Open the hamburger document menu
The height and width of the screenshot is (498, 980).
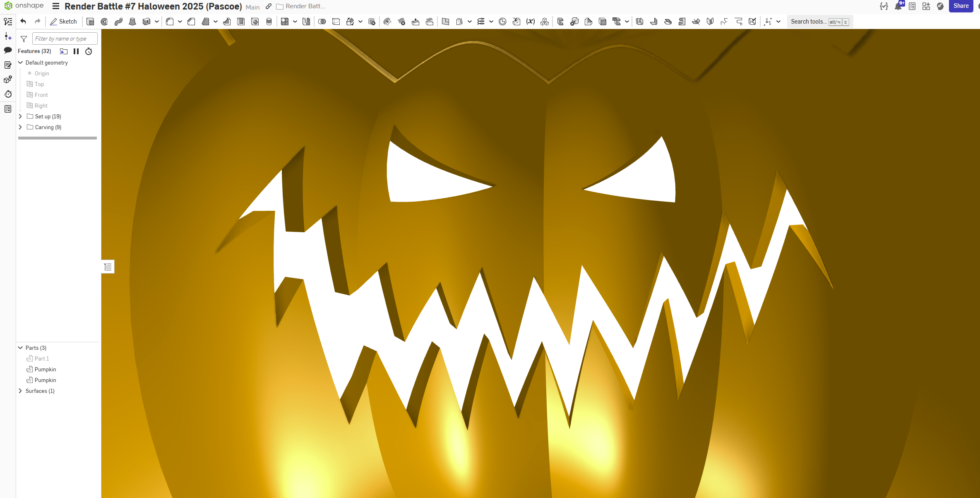(56, 6)
